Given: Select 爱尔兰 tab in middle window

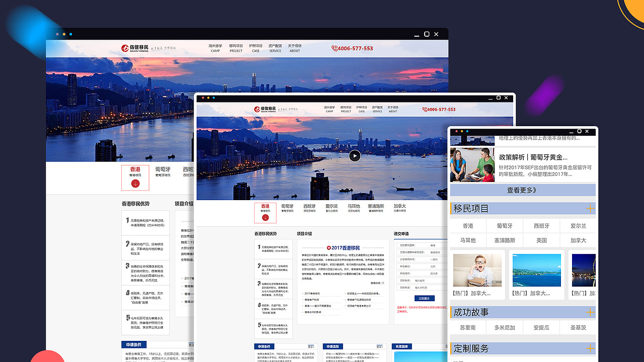Looking at the screenshot, I should [332, 208].
